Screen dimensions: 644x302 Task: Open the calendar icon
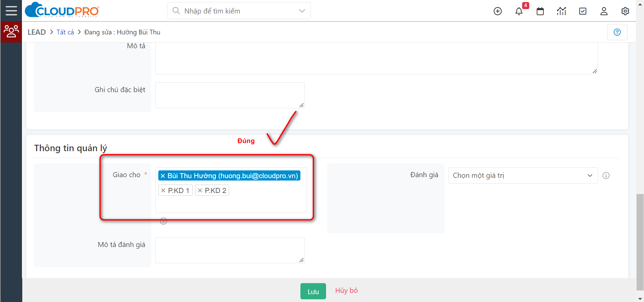click(x=540, y=11)
